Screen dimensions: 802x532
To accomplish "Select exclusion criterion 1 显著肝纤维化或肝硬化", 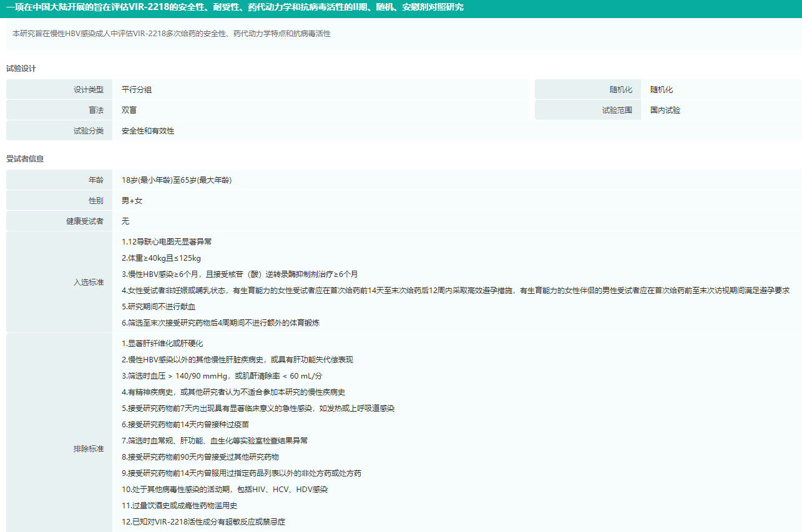I will click(162, 344).
